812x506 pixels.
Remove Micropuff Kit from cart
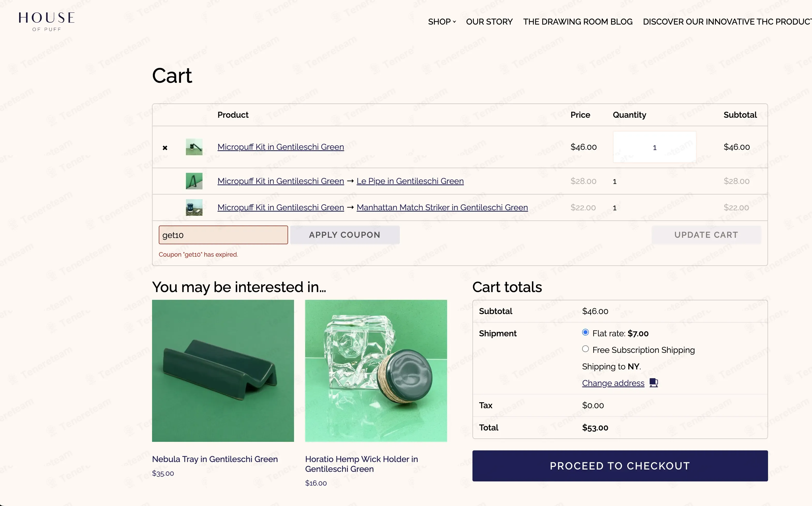[165, 147]
